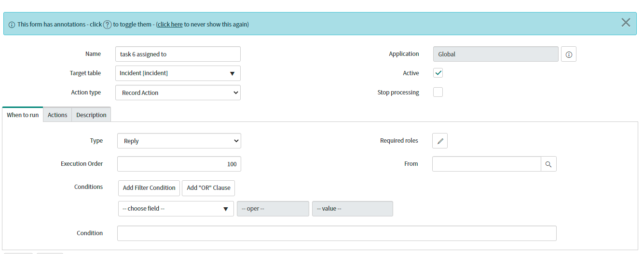Open the From field lookup search icon
This screenshot has width=644, height=254.
548,164
